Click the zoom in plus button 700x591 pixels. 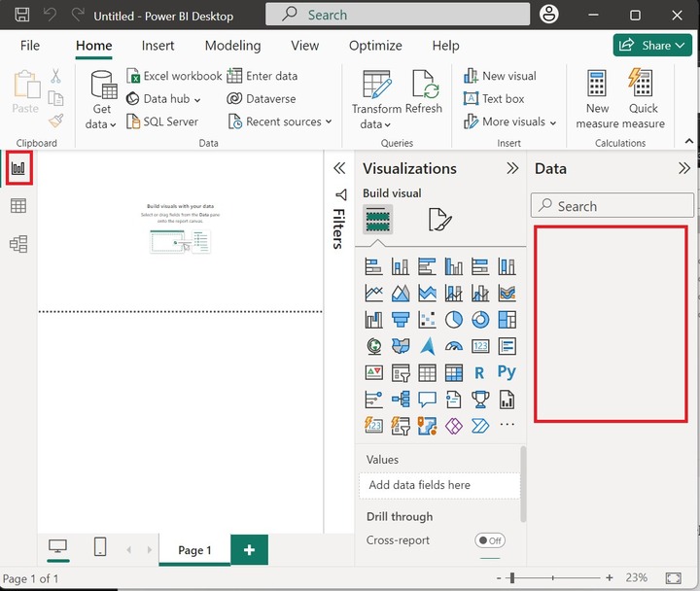click(x=609, y=578)
